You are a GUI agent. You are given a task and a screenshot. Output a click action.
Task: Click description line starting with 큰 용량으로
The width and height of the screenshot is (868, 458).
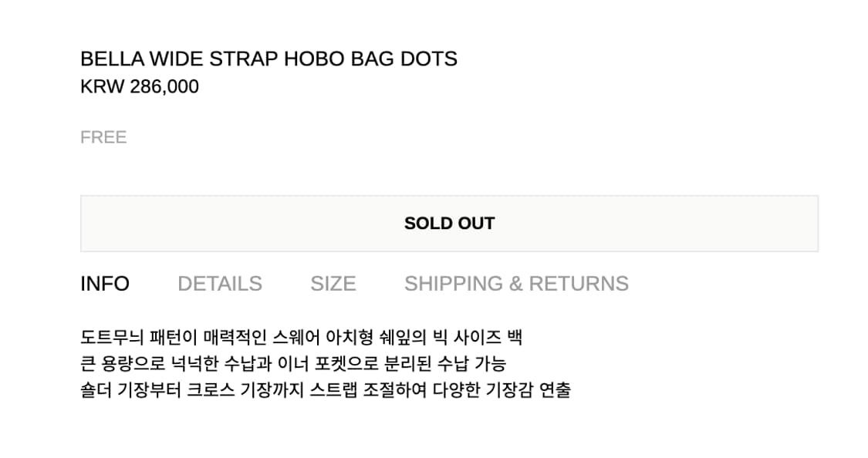pyautogui.click(x=293, y=363)
